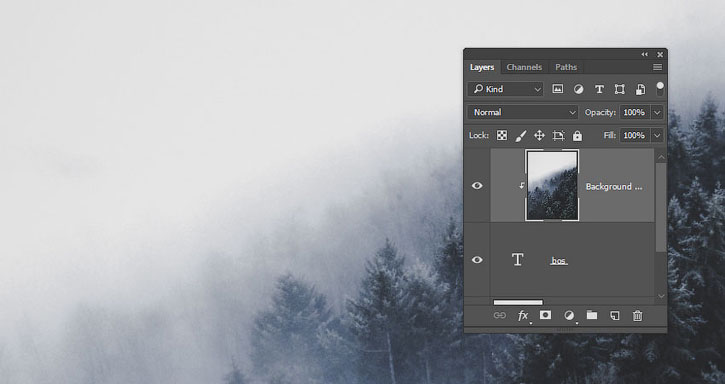Open the Layers panel menu
The image size is (725, 384).
(657, 67)
